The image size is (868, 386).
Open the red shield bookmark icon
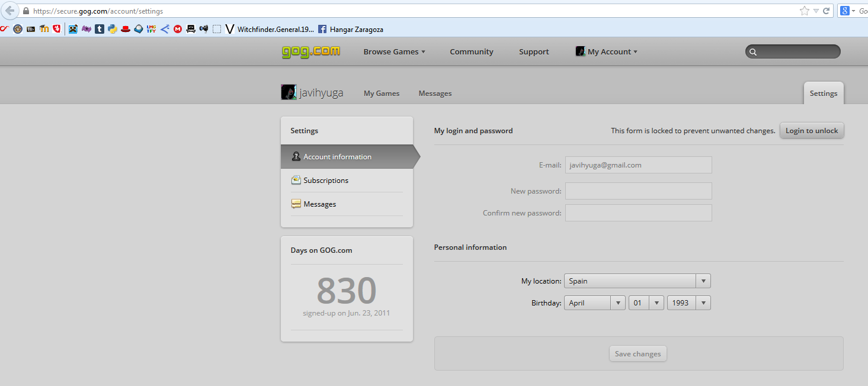click(57, 28)
